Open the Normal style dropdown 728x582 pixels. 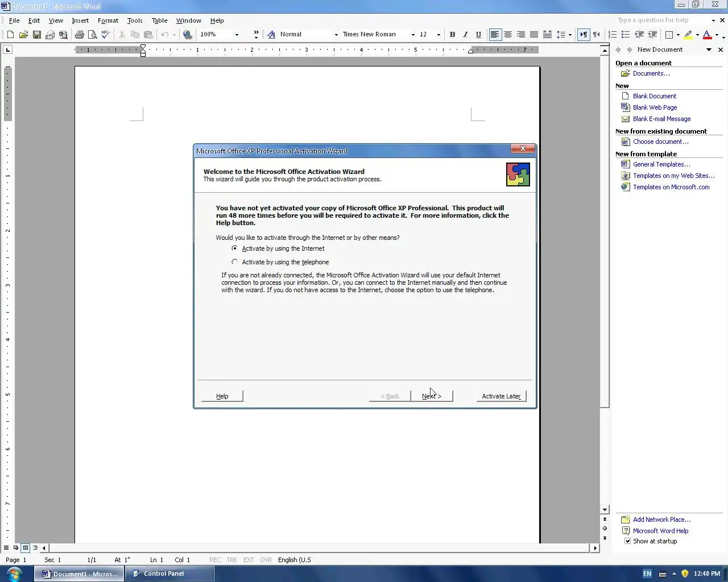pos(336,35)
